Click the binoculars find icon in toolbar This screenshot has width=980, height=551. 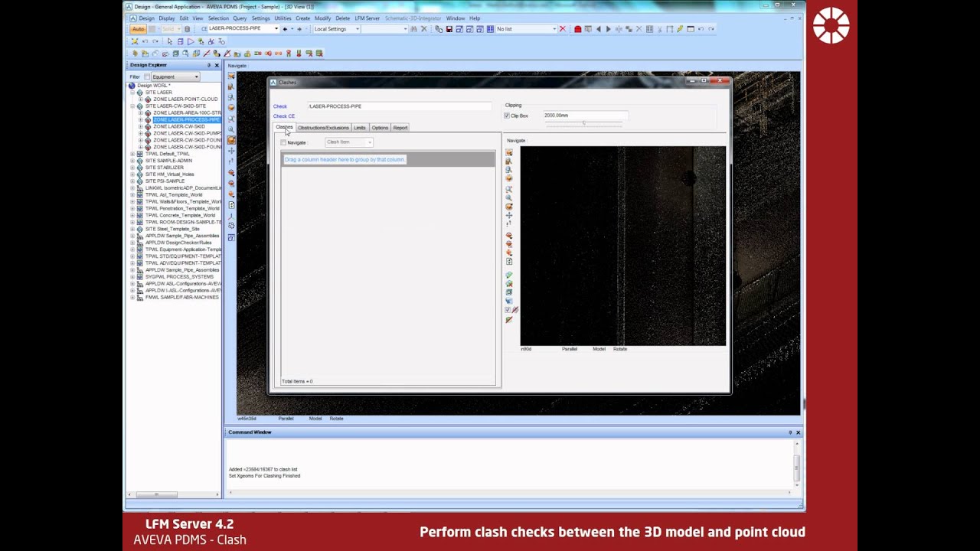point(413,29)
